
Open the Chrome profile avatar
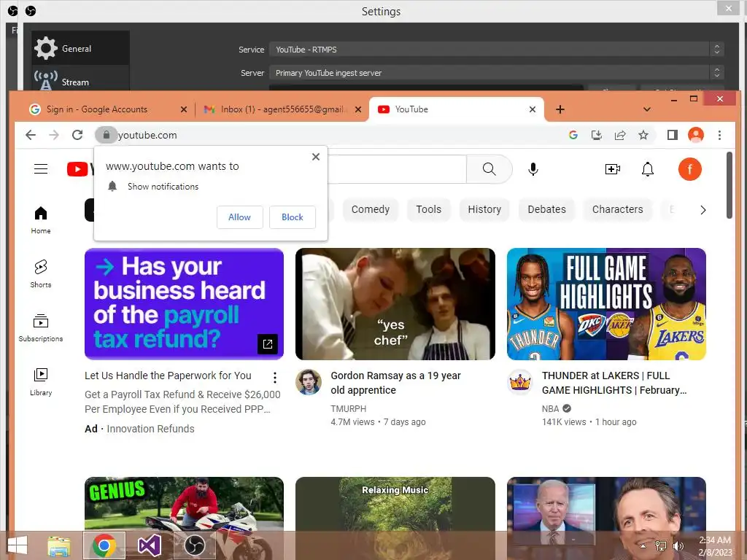pyautogui.click(x=695, y=135)
